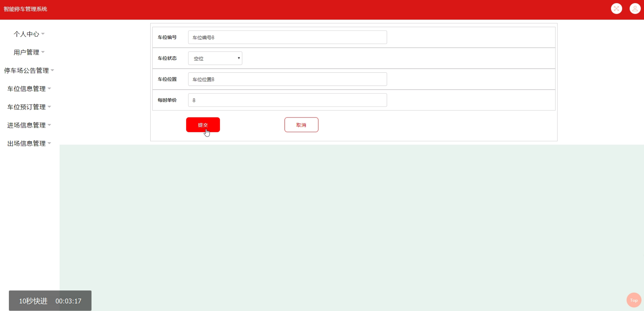Click the fullscreen icon in header
644x311 pixels.
click(616, 9)
